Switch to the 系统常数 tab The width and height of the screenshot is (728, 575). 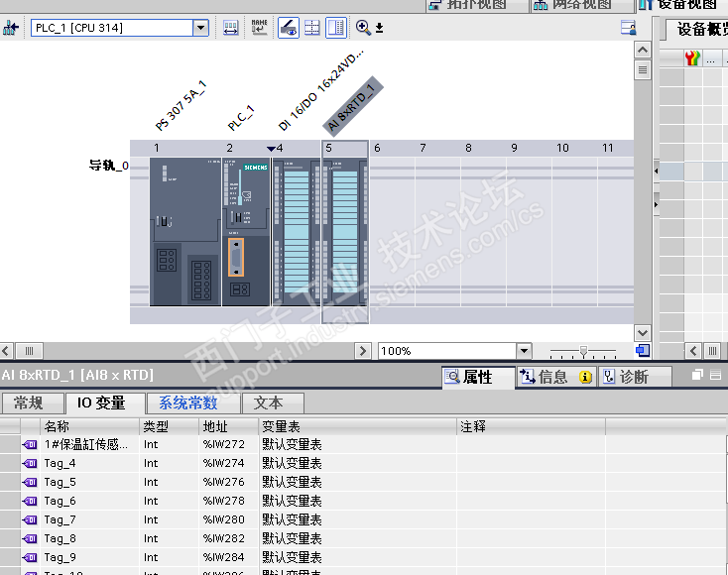[193, 402]
